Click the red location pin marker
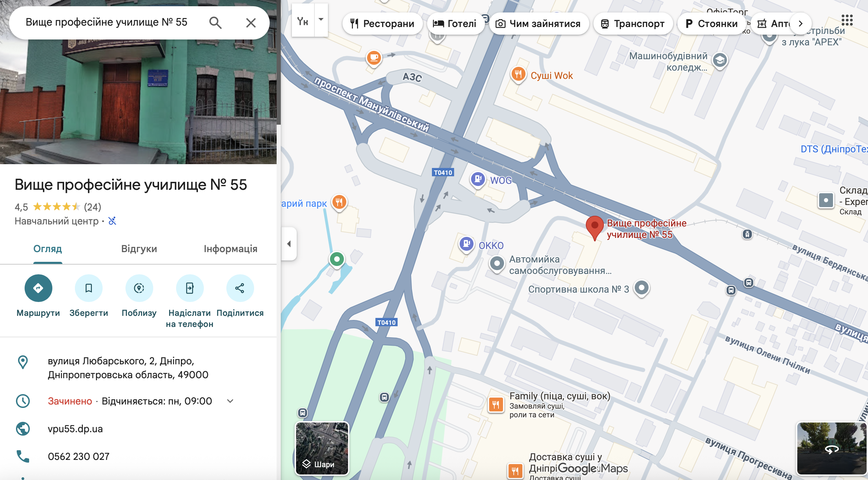 (x=594, y=226)
